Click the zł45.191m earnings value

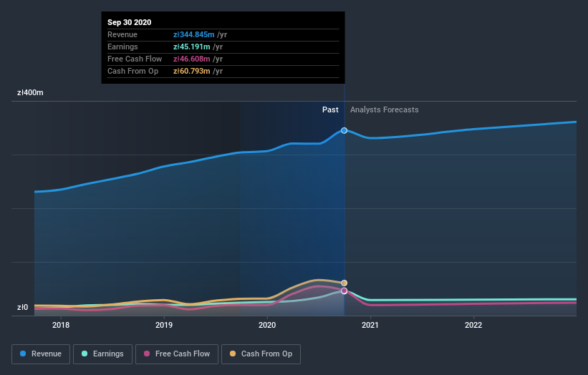(x=192, y=47)
